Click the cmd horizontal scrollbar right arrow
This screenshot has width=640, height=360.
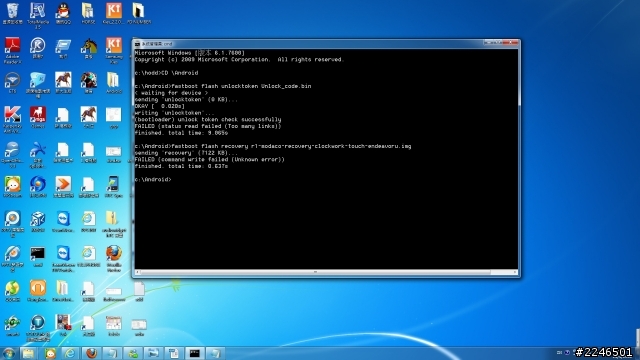click(515, 272)
